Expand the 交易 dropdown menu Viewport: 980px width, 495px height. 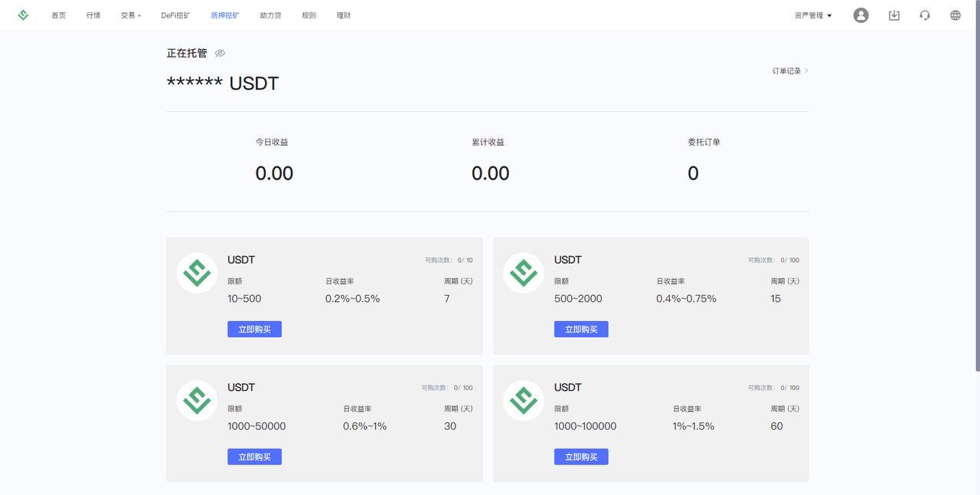[130, 15]
